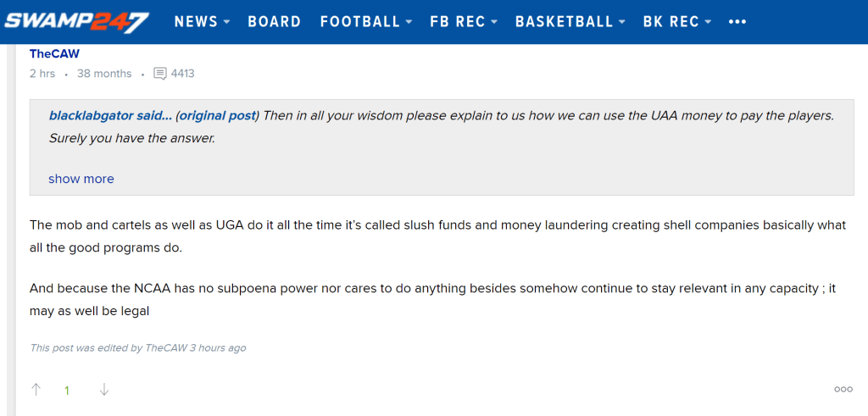This screenshot has width=868, height=416.
Task: Downvote TheCAW's post
Action: pyautogui.click(x=104, y=390)
